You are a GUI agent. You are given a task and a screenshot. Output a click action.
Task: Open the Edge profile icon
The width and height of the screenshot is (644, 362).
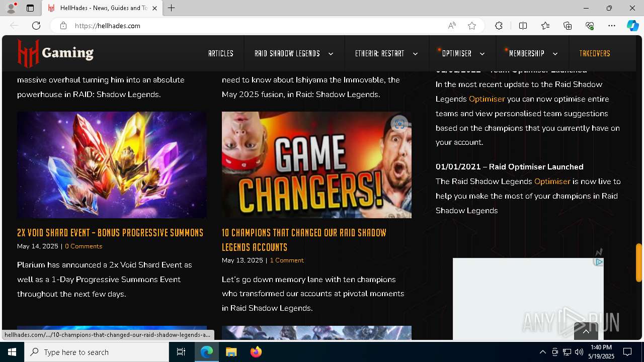[x=11, y=8]
